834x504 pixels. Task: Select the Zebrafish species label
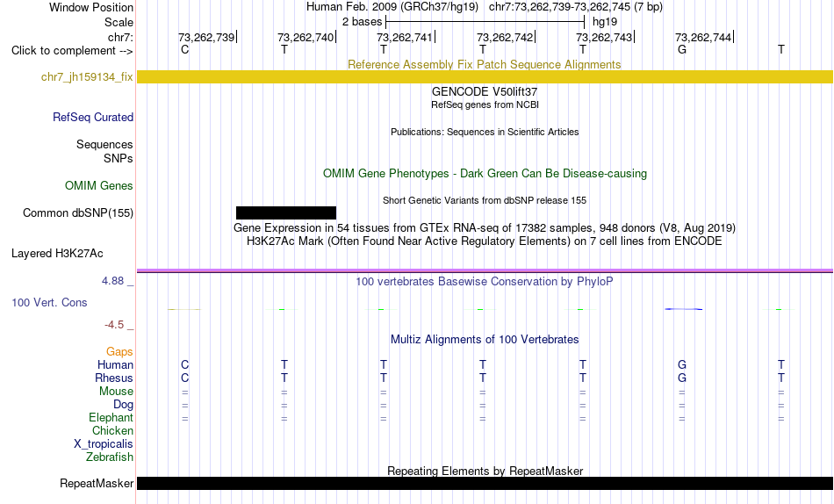pyautogui.click(x=110, y=457)
